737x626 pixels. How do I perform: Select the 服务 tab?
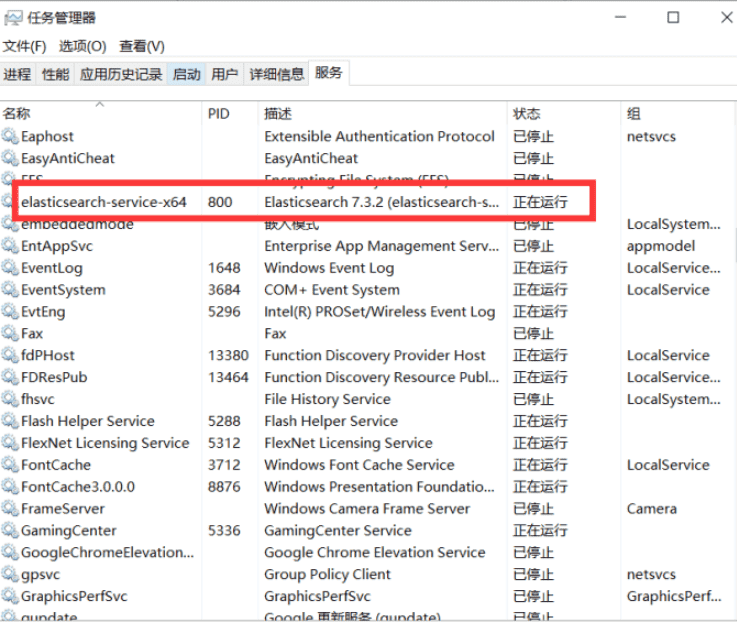(329, 73)
